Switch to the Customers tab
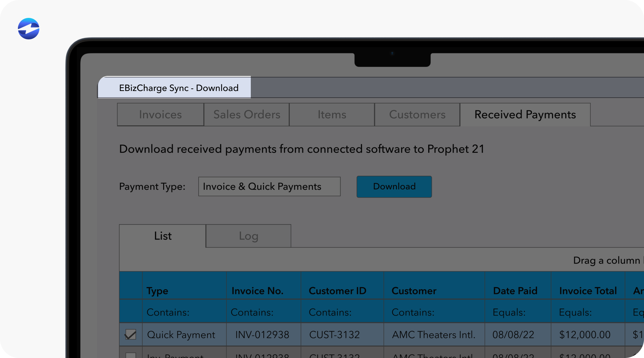 [417, 115]
